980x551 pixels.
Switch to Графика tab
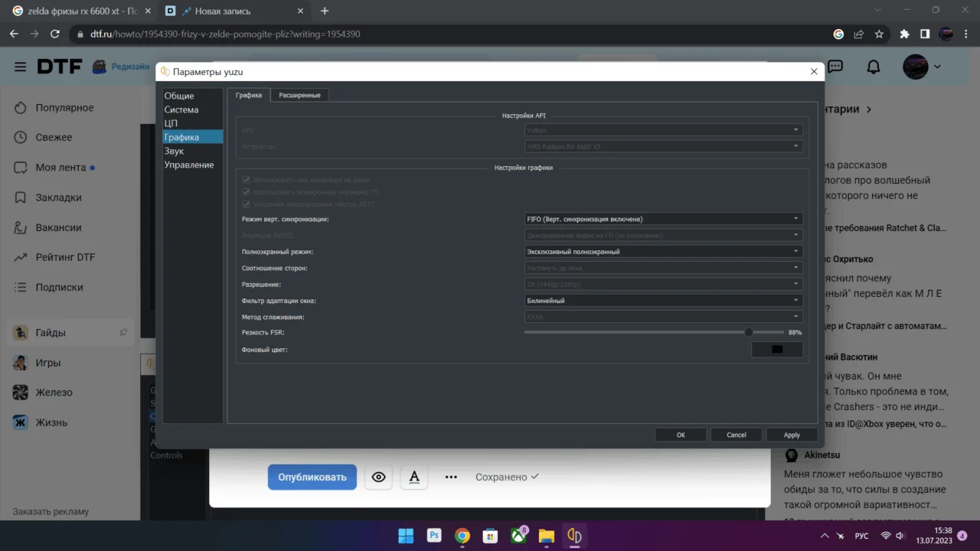[249, 95]
